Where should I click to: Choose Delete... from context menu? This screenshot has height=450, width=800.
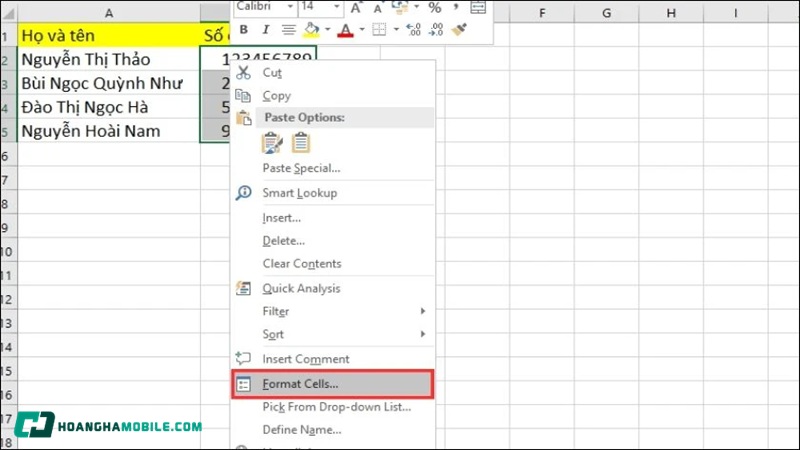pyautogui.click(x=333, y=241)
